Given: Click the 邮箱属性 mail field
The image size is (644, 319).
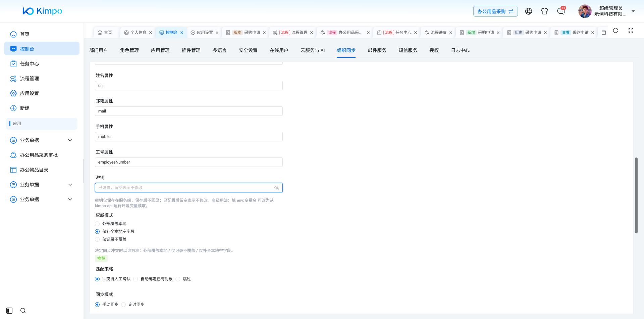Looking at the screenshot, I should click(x=189, y=111).
